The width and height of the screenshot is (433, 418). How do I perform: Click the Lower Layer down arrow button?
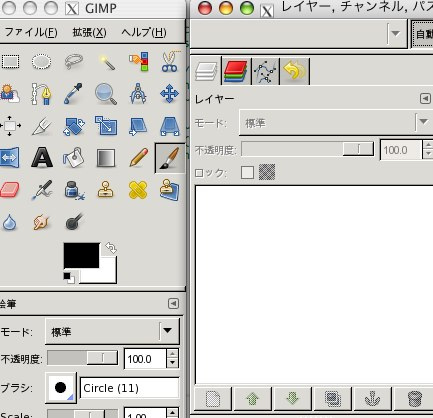293,398
